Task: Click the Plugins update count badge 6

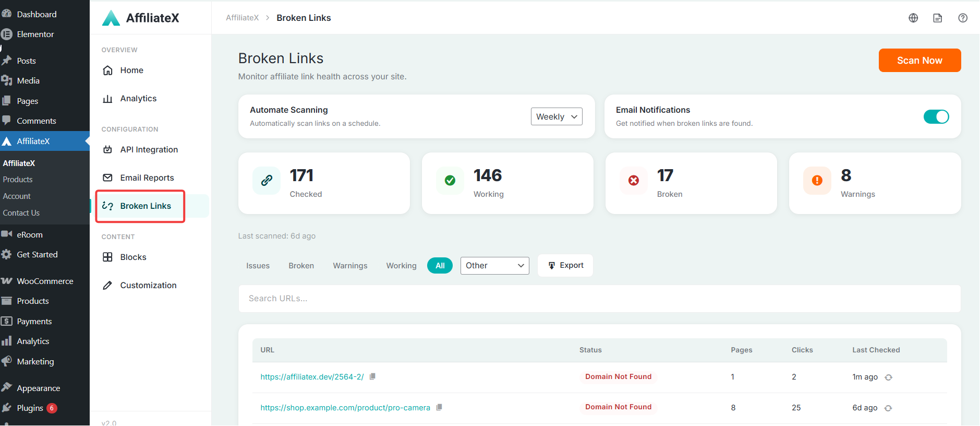Action: (x=52, y=408)
